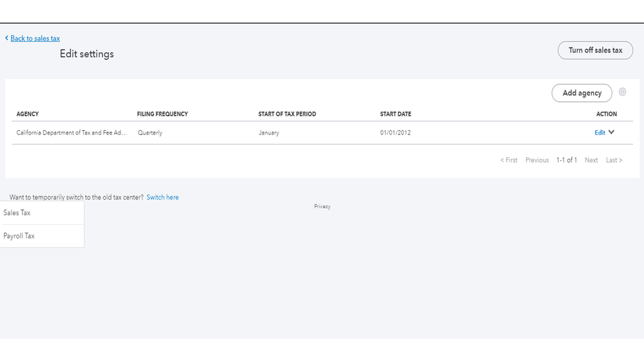Jump to the Last page
This screenshot has width=644, height=362.
(614, 160)
